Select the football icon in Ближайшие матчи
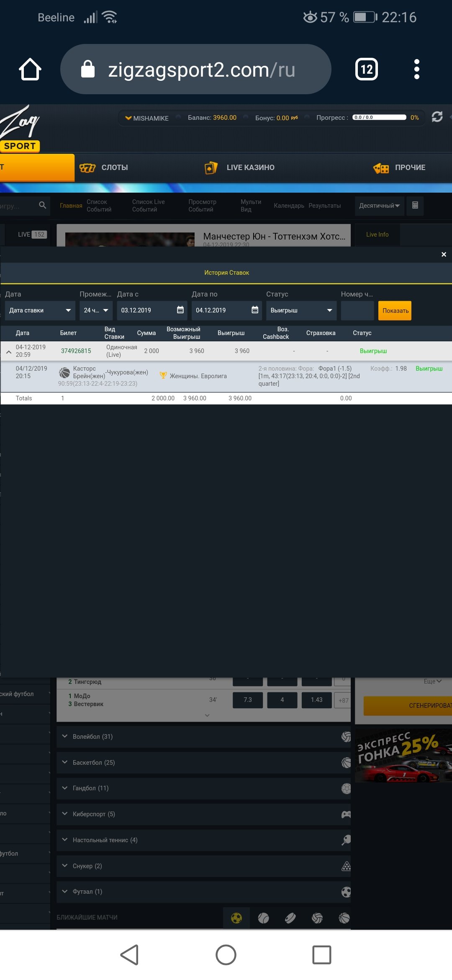This screenshot has height=980, width=452. (x=236, y=918)
